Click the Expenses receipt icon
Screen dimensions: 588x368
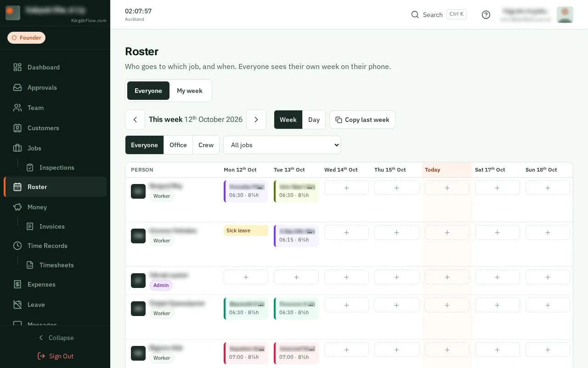pyautogui.click(x=17, y=284)
